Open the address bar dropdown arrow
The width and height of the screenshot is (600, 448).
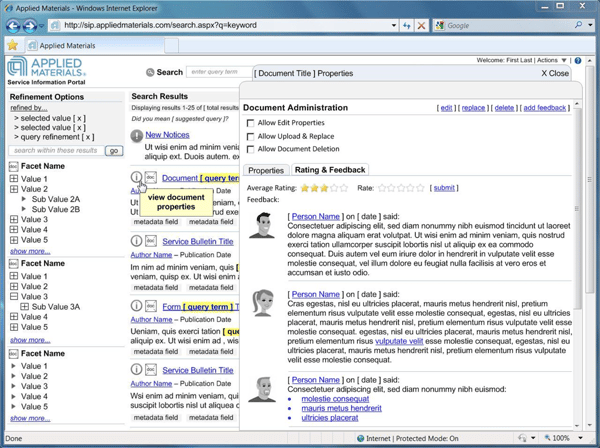point(394,26)
